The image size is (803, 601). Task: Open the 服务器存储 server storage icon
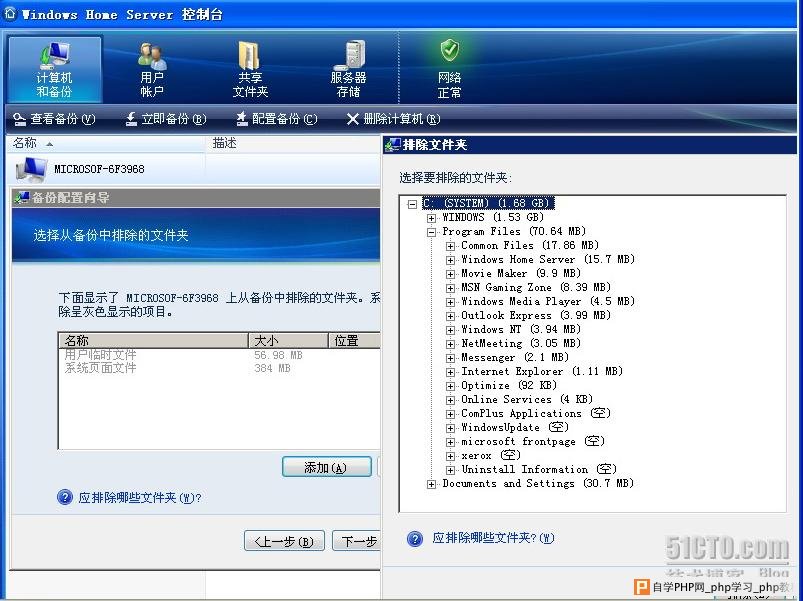350,55
